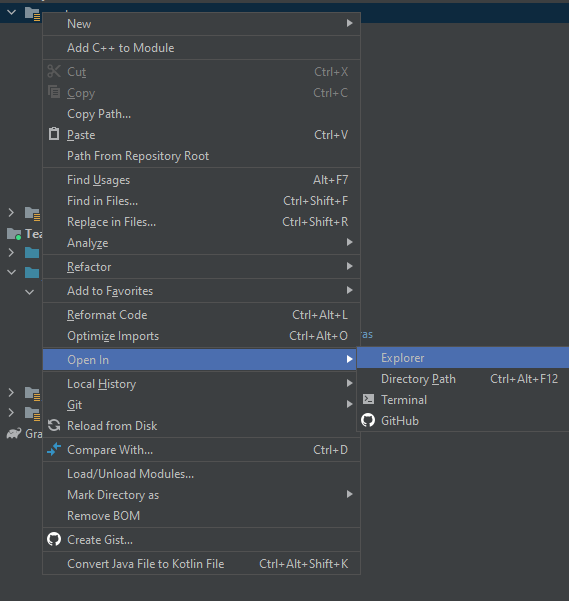Click the Reload from Disk icon
The image size is (569, 601).
54,425
